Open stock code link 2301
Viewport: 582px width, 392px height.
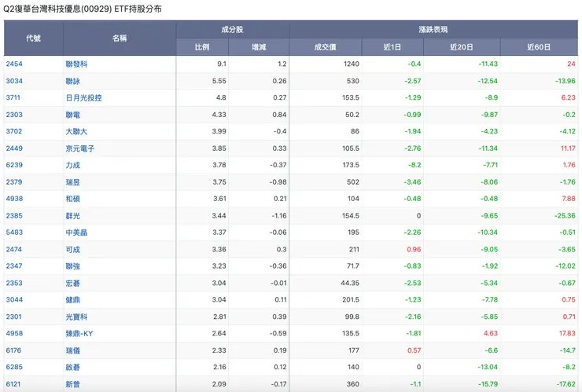tap(13, 317)
